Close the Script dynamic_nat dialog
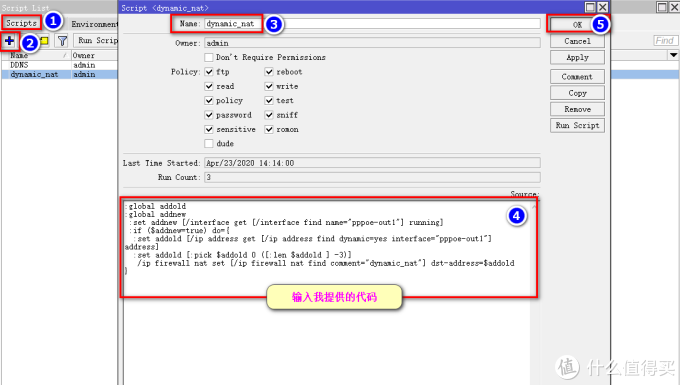Image resolution: width=680 pixels, height=385 pixels. (x=602, y=7)
